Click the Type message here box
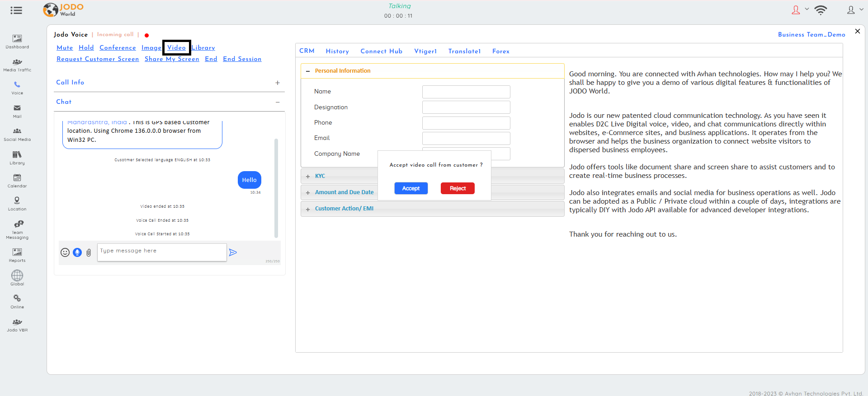The height and width of the screenshot is (396, 868). (x=162, y=252)
